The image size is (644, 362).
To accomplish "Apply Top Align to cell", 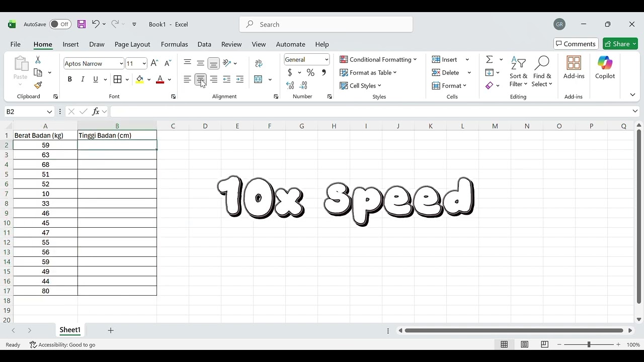I will click(188, 63).
